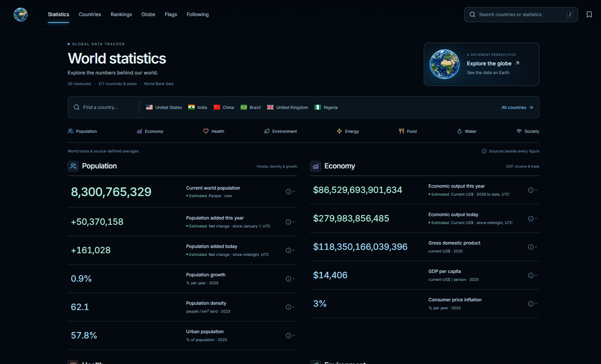Select the Food utensils icon
This screenshot has height=364, width=601.
coord(402,131)
